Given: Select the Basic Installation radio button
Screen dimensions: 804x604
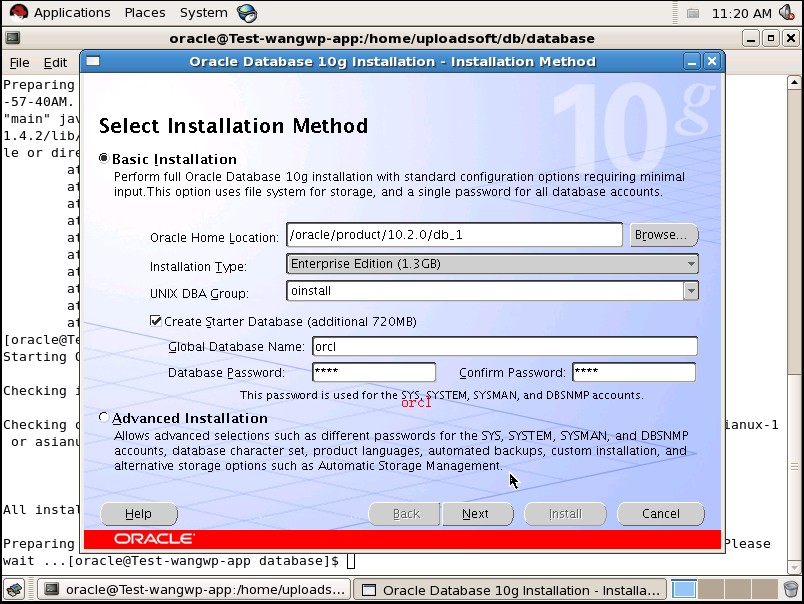Looking at the screenshot, I should 104,158.
